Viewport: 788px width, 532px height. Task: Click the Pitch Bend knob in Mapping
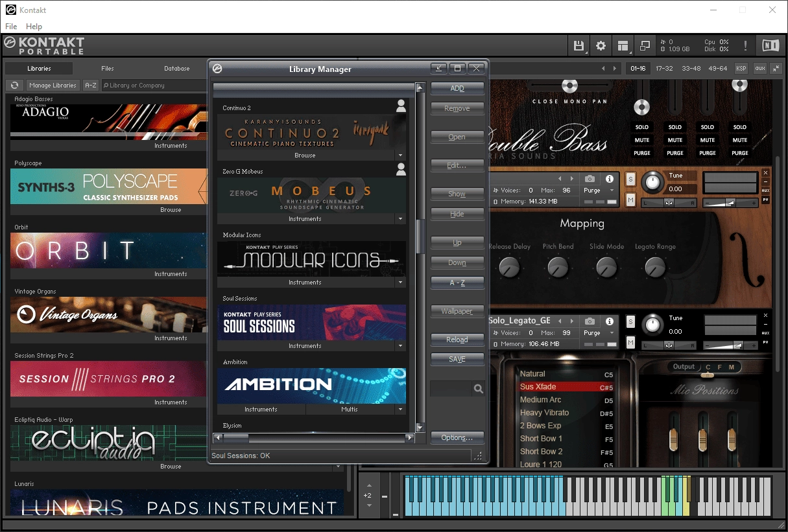coord(558,266)
